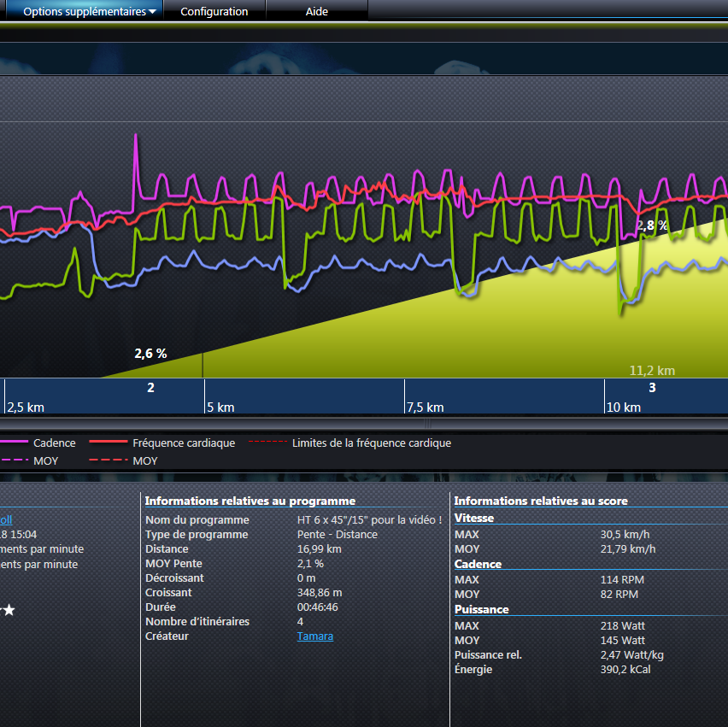Jump to the 7,5 km marker
The height and width of the screenshot is (727, 728).
(425, 407)
